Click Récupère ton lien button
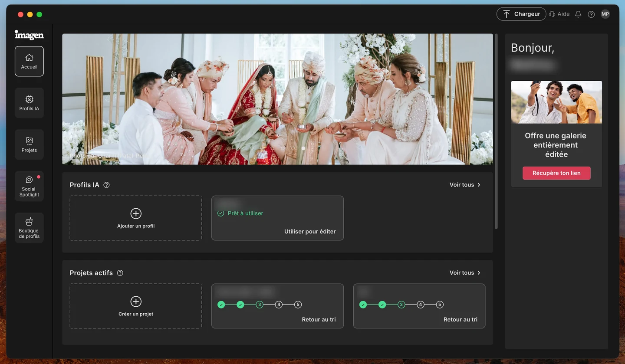This screenshot has width=625, height=364. tap(556, 173)
